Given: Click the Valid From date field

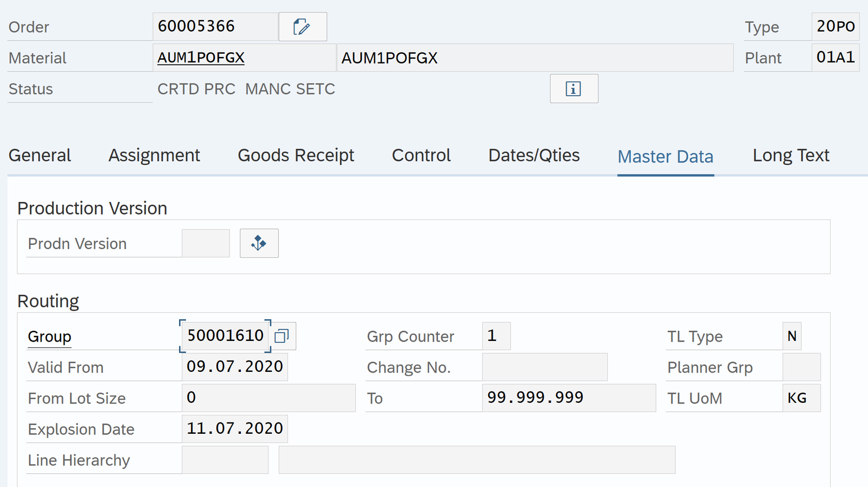Looking at the screenshot, I should click(x=234, y=367).
